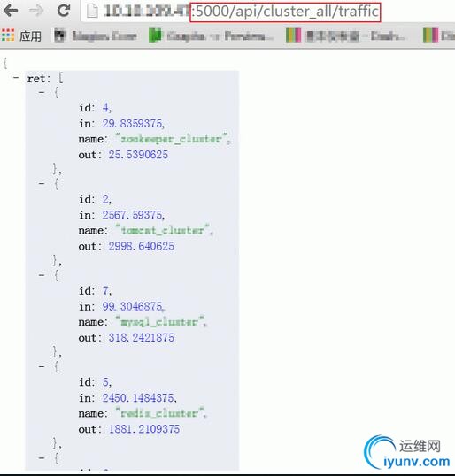
Task: Reload the page with the refresh icon
Action: (x=64, y=11)
